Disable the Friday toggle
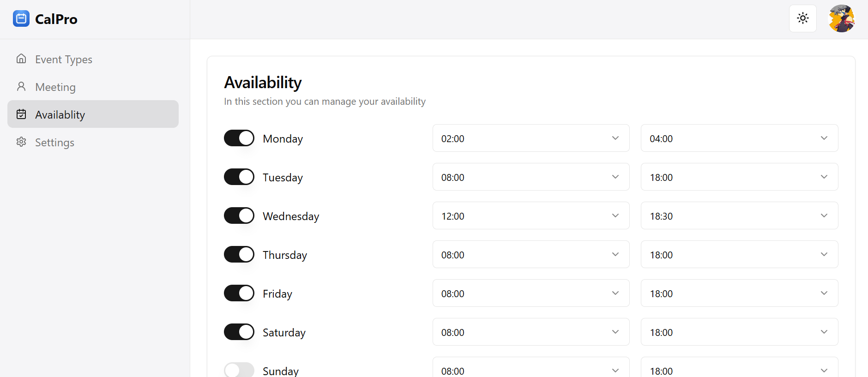The image size is (868, 377). click(x=239, y=293)
